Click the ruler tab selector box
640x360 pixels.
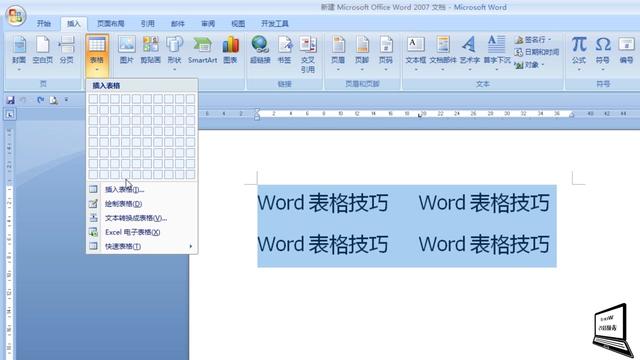coord(10,115)
